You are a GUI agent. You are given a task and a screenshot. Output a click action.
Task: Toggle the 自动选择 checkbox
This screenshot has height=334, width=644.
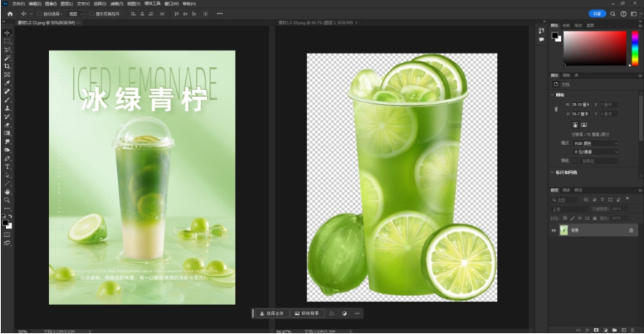(x=41, y=14)
